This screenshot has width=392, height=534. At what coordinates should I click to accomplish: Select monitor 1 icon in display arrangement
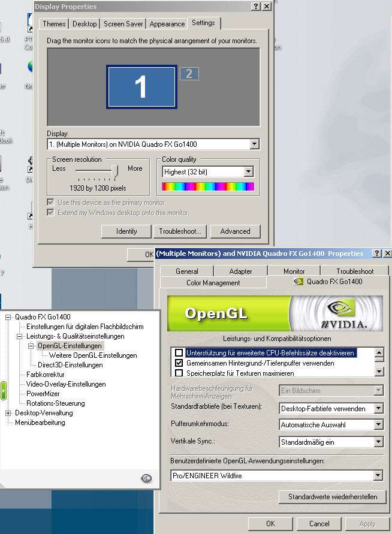tap(141, 87)
